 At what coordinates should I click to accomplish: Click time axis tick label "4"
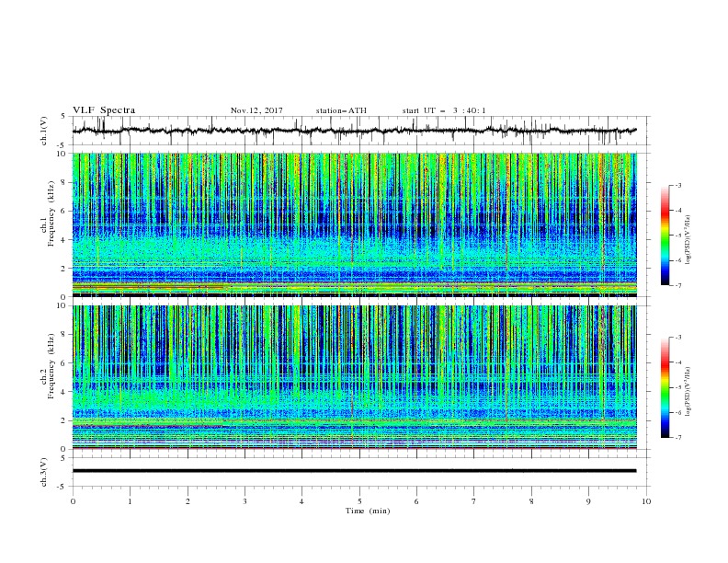301,501
